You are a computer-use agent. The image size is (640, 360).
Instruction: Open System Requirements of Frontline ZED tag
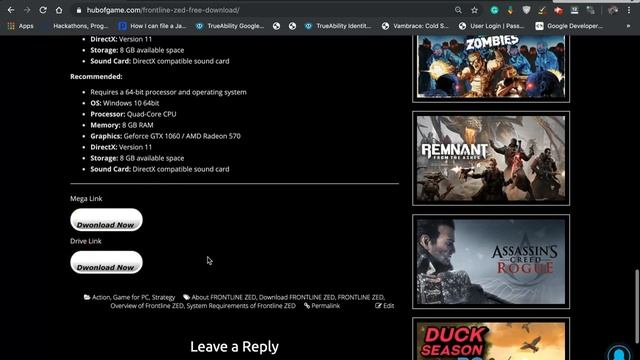click(x=241, y=306)
